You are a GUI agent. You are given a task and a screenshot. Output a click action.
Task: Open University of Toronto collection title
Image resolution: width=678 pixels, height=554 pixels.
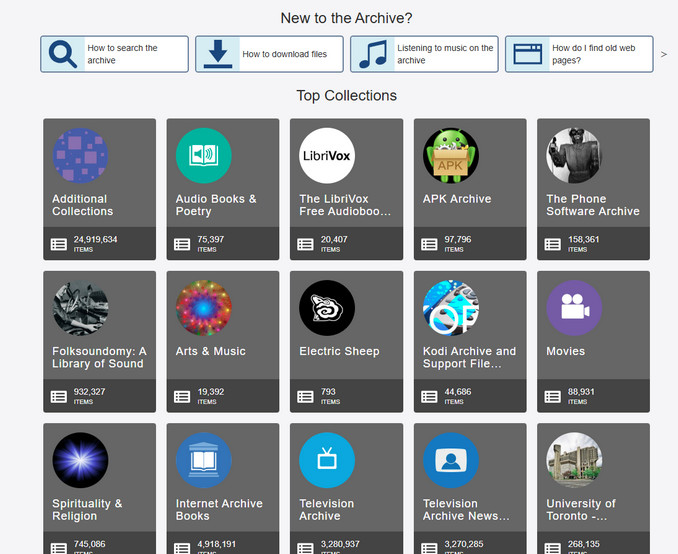tap(581, 509)
